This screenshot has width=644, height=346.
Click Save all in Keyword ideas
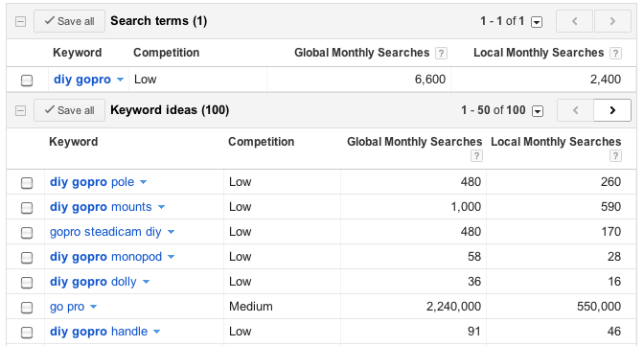pyautogui.click(x=69, y=110)
